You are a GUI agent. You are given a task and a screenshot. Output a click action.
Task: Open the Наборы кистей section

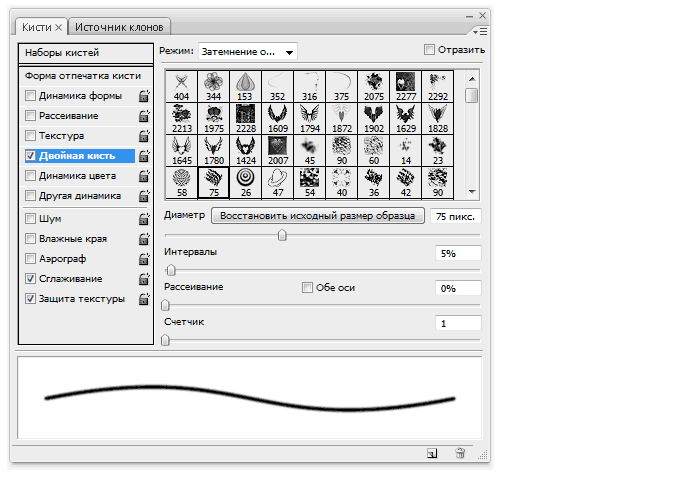(62, 52)
